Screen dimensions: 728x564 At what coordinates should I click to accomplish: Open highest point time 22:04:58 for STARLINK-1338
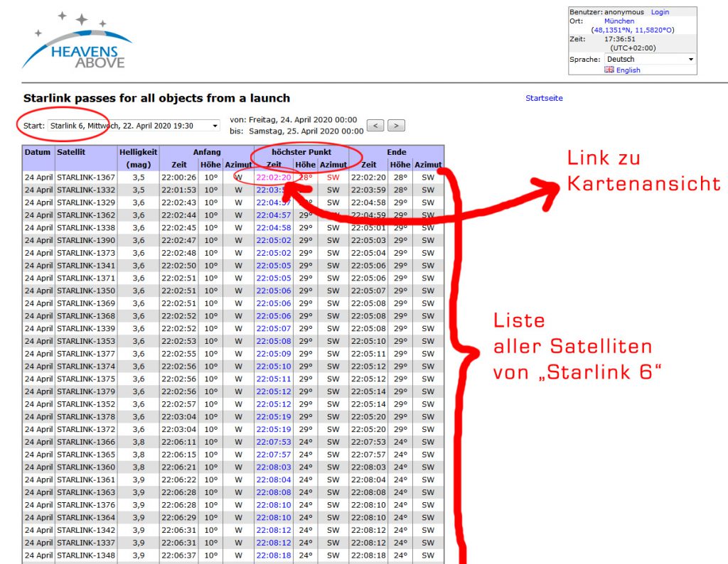[x=274, y=228]
